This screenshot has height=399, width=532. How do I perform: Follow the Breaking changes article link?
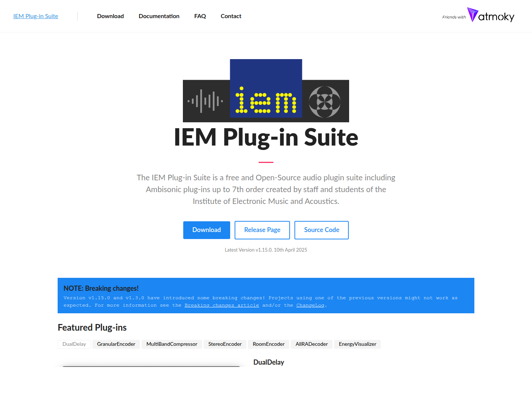(x=222, y=305)
